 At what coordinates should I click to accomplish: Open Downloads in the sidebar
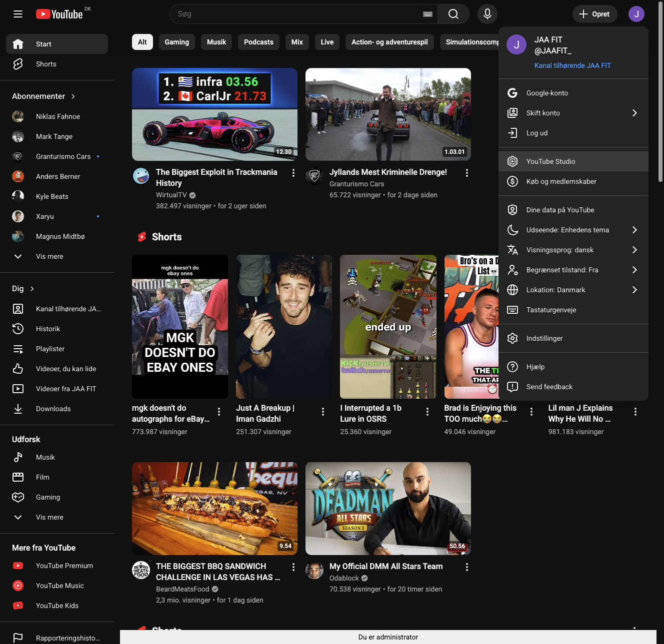click(x=57, y=409)
